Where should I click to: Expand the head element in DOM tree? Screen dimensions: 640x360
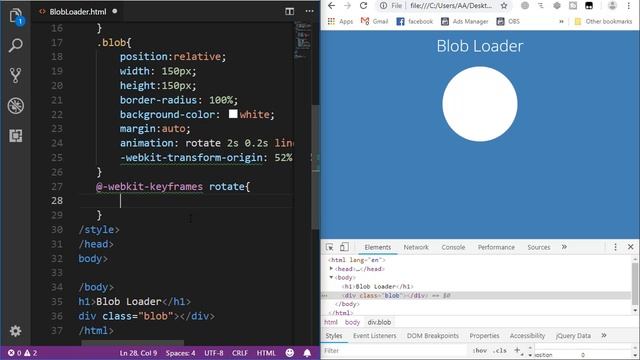pos(331,269)
